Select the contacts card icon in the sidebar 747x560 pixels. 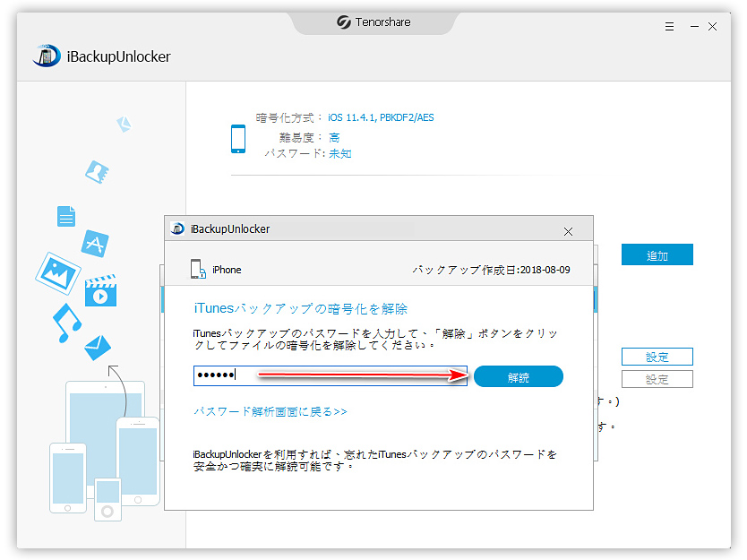click(97, 171)
